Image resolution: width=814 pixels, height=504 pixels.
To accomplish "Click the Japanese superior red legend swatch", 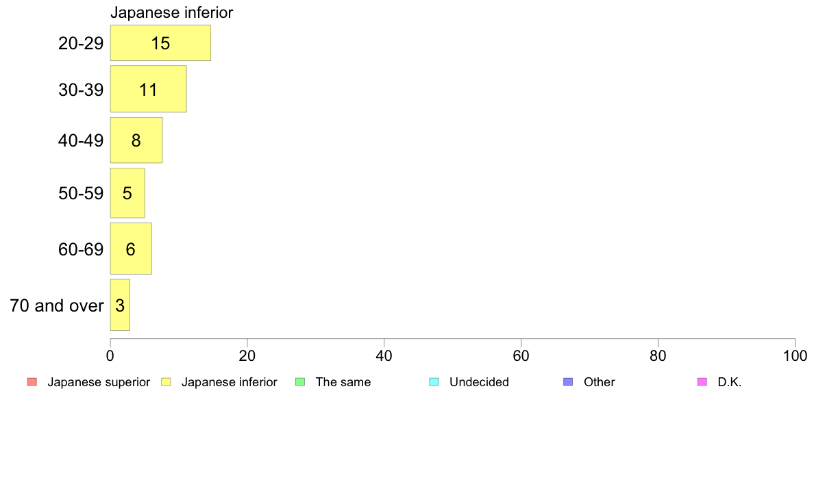I will point(32,382).
